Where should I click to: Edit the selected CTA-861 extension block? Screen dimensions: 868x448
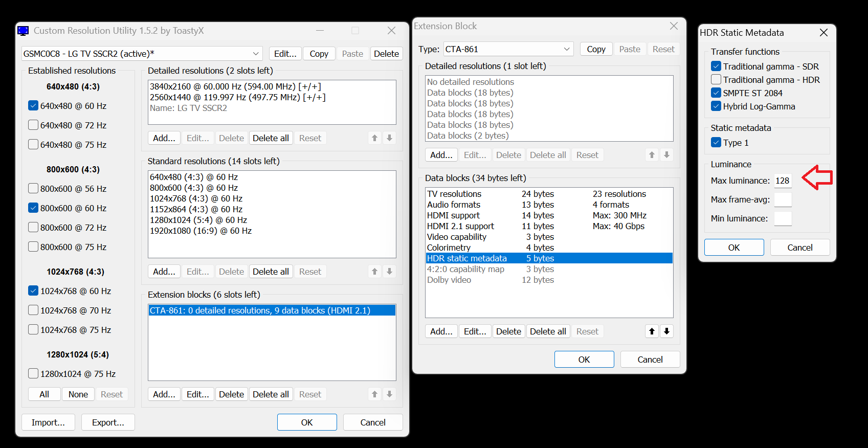pyautogui.click(x=198, y=394)
